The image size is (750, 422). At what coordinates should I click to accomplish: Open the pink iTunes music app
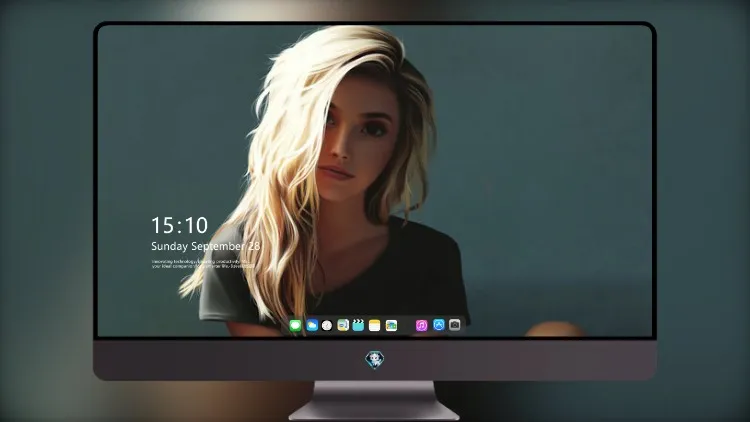pyautogui.click(x=421, y=326)
